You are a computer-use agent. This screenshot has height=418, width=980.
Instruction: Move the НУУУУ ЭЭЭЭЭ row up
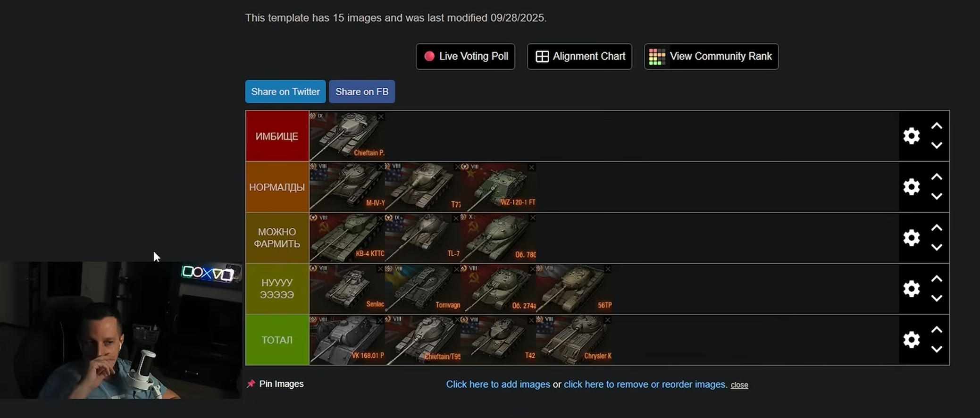pos(937,279)
